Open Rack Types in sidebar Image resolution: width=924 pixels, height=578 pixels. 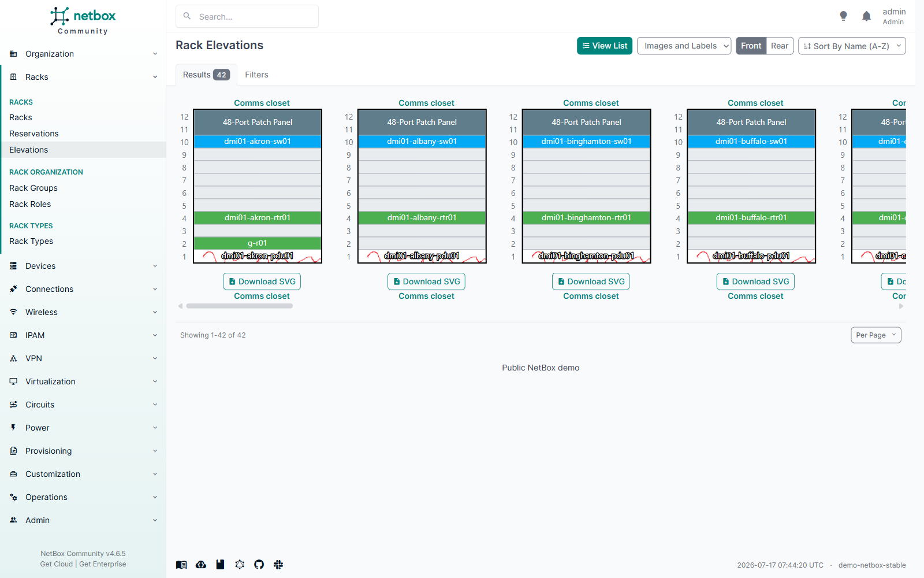click(x=31, y=241)
